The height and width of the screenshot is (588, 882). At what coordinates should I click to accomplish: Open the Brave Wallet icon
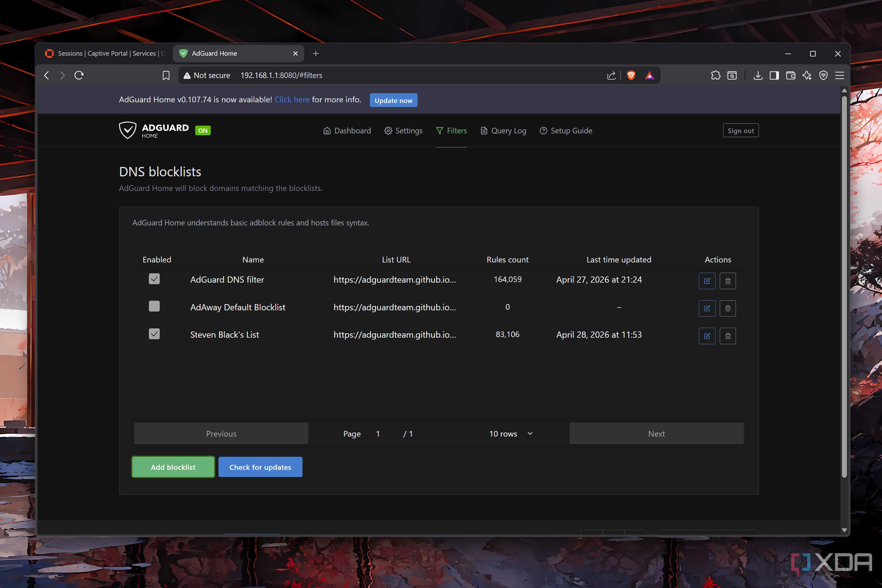pyautogui.click(x=791, y=75)
